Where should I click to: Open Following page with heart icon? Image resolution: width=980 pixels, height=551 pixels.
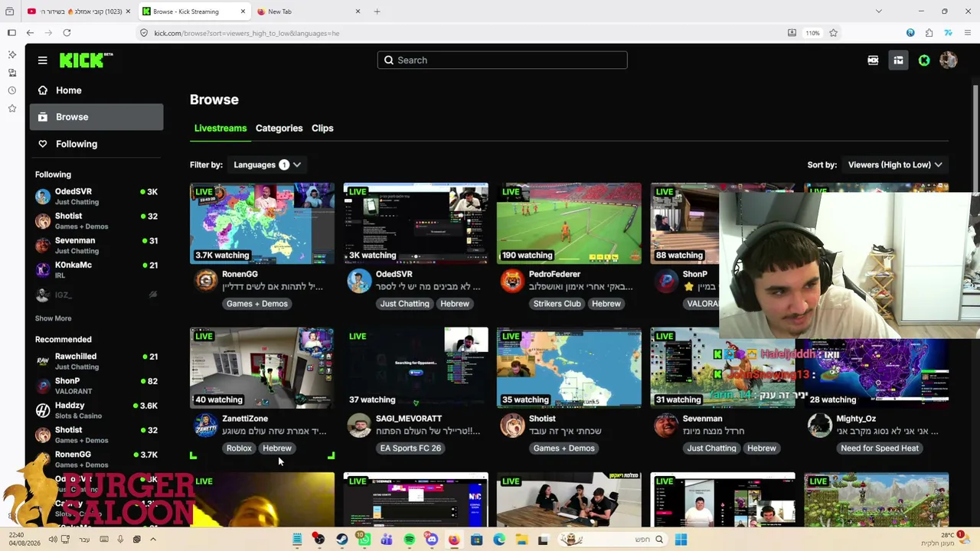coord(96,144)
